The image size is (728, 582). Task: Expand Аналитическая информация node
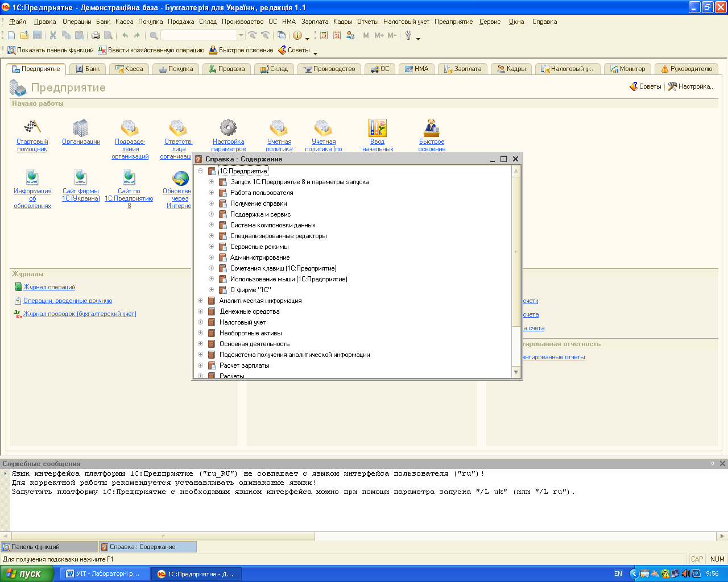tap(200, 301)
